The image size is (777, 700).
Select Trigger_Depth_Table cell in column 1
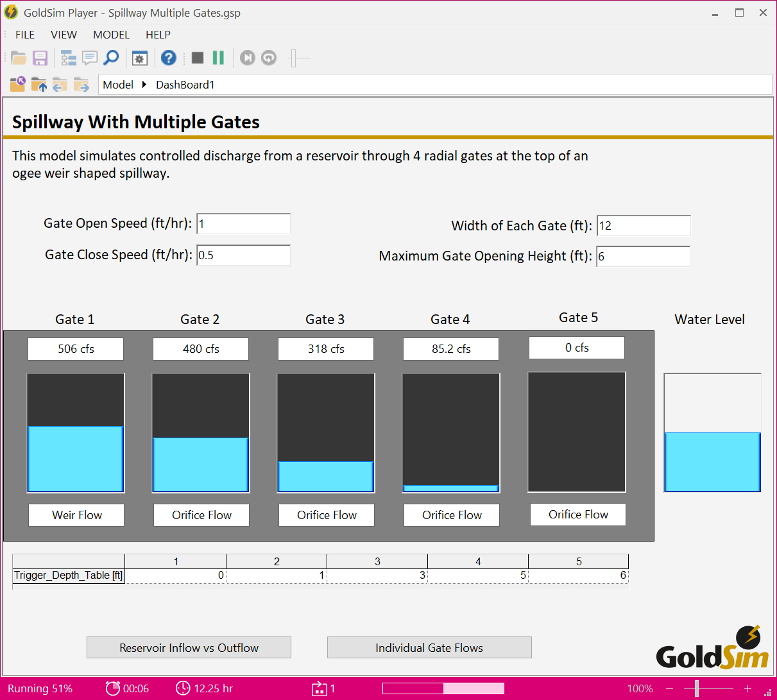pyautogui.click(x=175, y=576)
